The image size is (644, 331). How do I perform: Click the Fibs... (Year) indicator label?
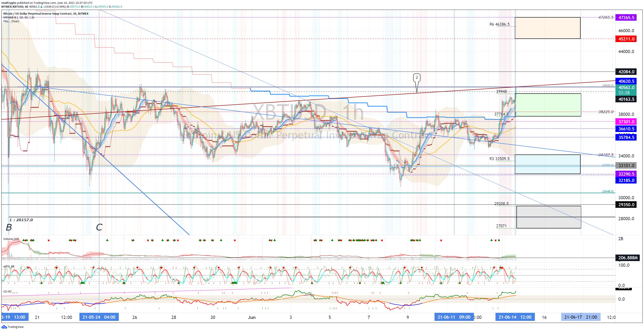tap(11, 21)
